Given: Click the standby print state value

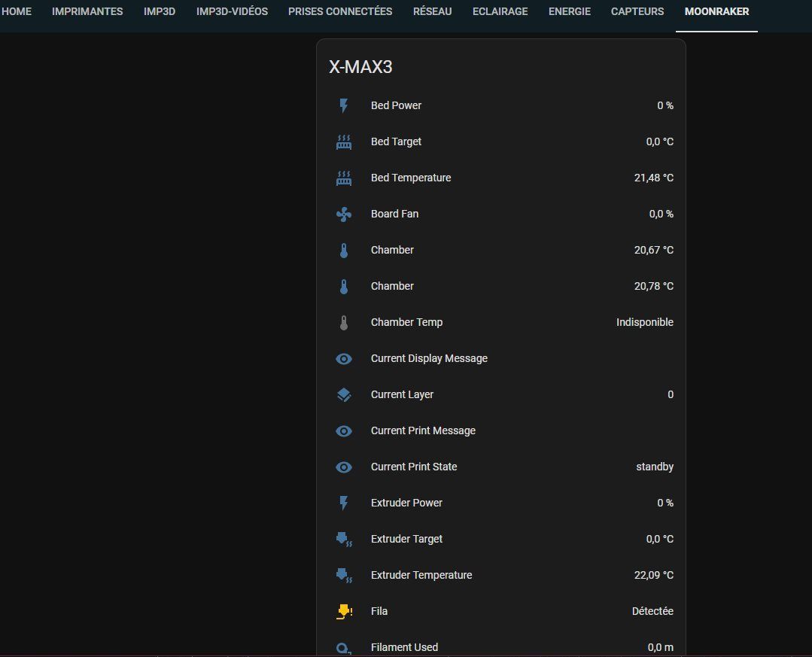Looking at the screenshot, I should [x=655, y=467].
